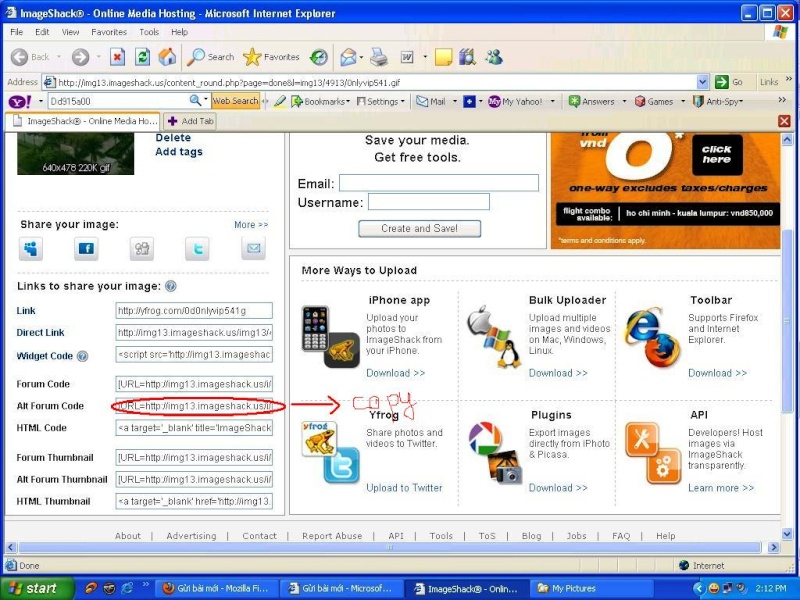Click the Report Abuse footer link

(x=332, y=536)
